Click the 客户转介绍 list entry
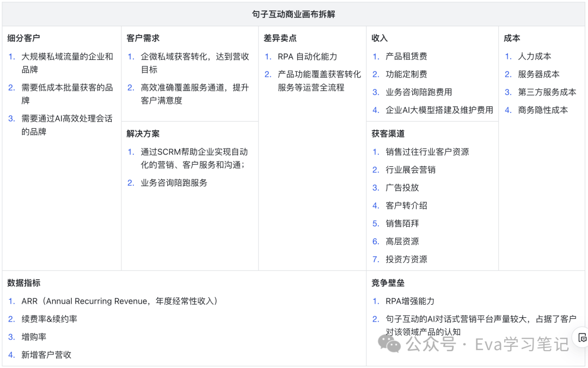 click(406, 206)
